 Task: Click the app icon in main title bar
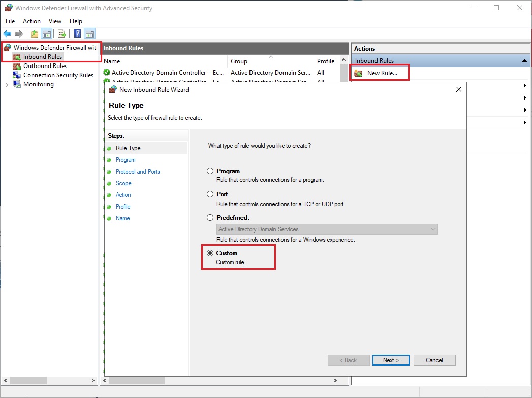point(9,8)
